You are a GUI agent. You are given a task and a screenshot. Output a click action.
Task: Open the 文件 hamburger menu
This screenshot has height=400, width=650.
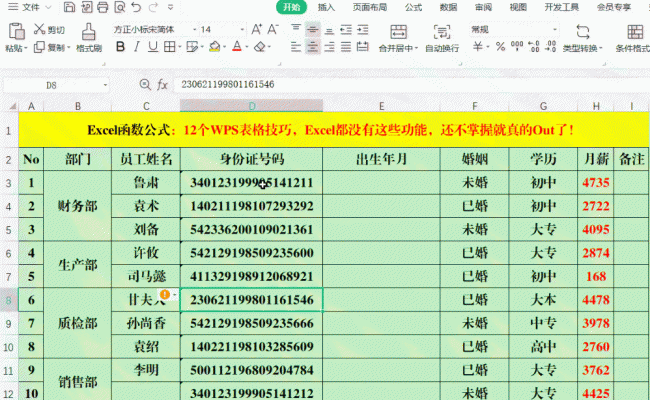(x=14, y=7)
